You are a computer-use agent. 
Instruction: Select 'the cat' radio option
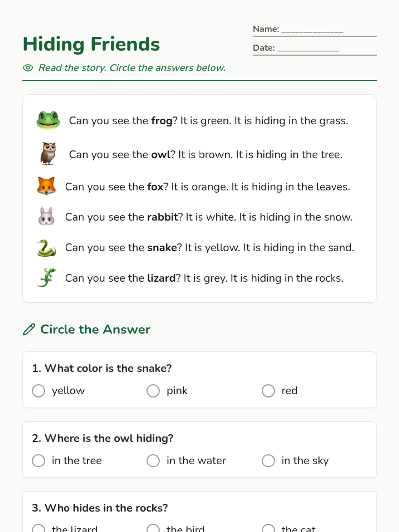coord(289,528)
